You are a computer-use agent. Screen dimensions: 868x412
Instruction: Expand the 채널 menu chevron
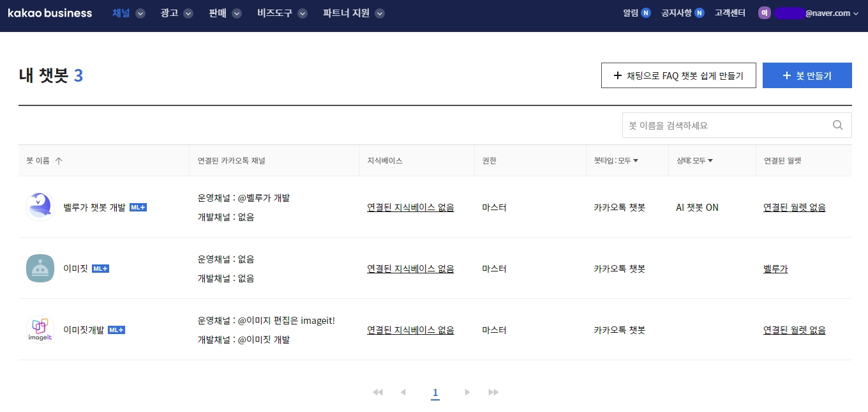pos(140,13)
